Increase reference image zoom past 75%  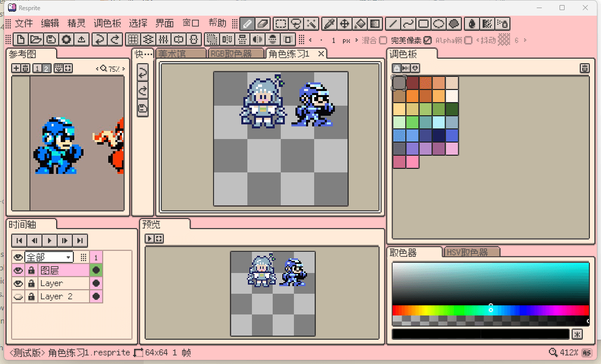click(123, 69)
